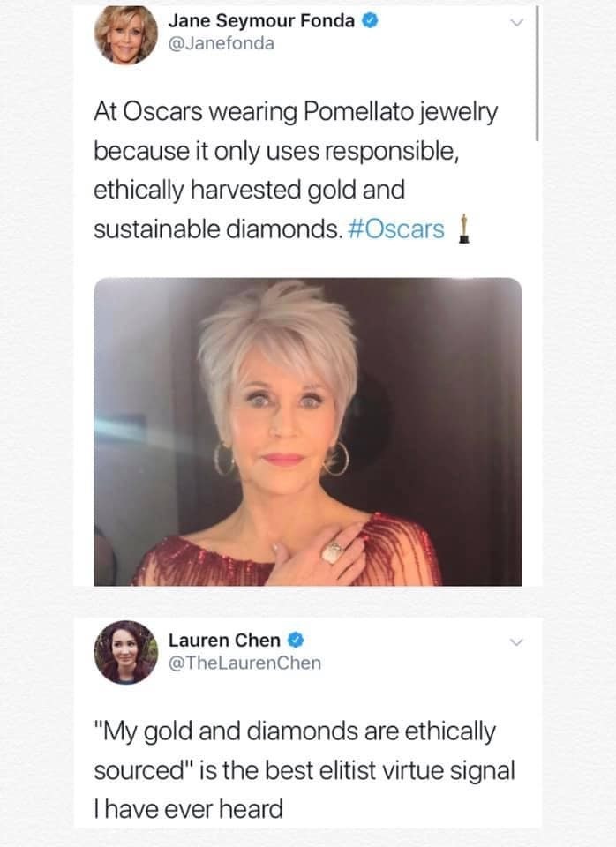The width and height of the screenshot is (616, 847).
Task: Click the ring shown in the photo
Action: point(334,552)
